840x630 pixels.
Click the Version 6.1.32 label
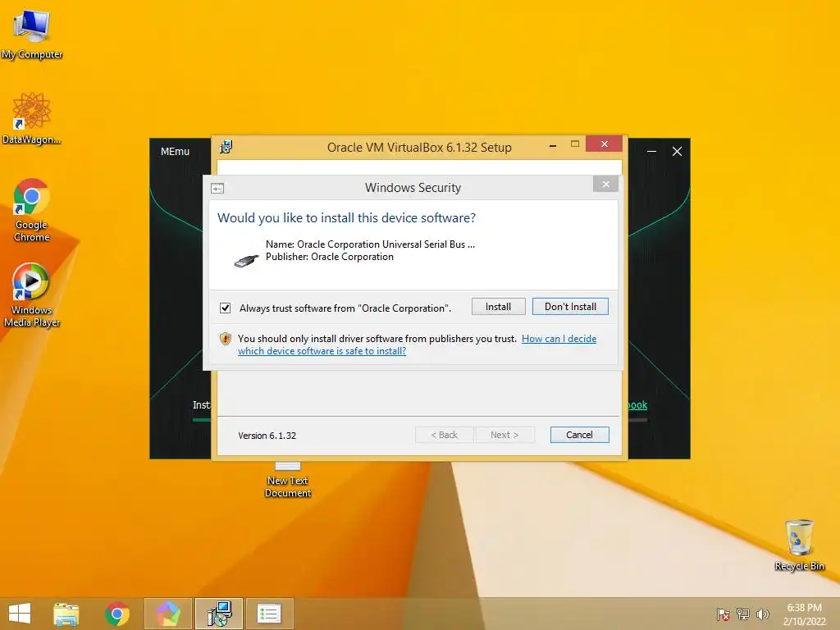(x=267, y=436)
